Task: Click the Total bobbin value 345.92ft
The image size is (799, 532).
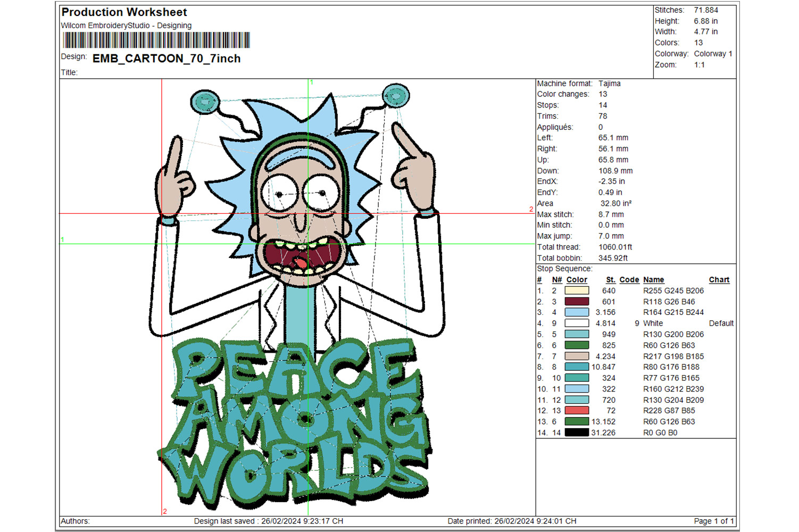Action: pyautogui.click(x=613, y=258)
